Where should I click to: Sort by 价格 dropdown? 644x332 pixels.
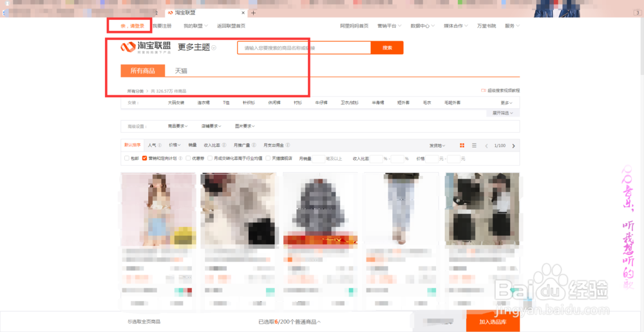(175, 145)
